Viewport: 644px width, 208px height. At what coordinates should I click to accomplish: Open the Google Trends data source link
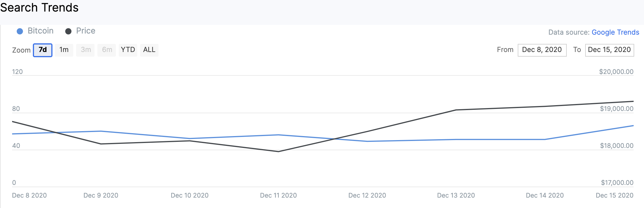(615, 32)
